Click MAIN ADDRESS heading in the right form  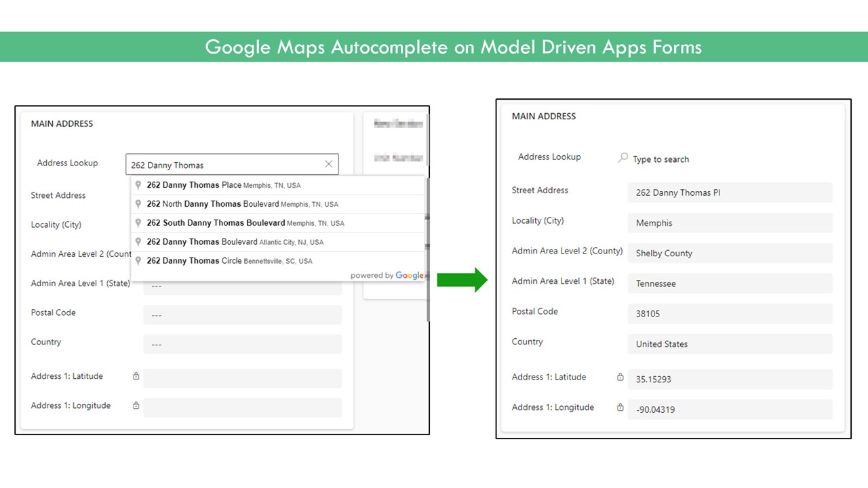(544, 116)
